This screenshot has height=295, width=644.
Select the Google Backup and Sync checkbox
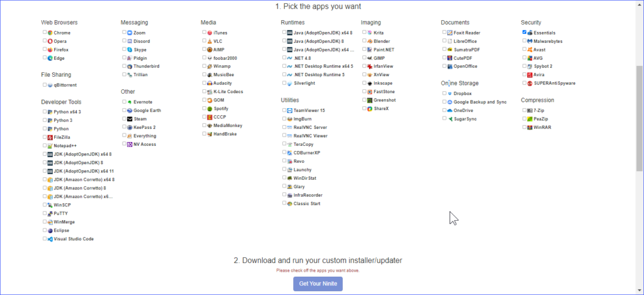[445, 101]
